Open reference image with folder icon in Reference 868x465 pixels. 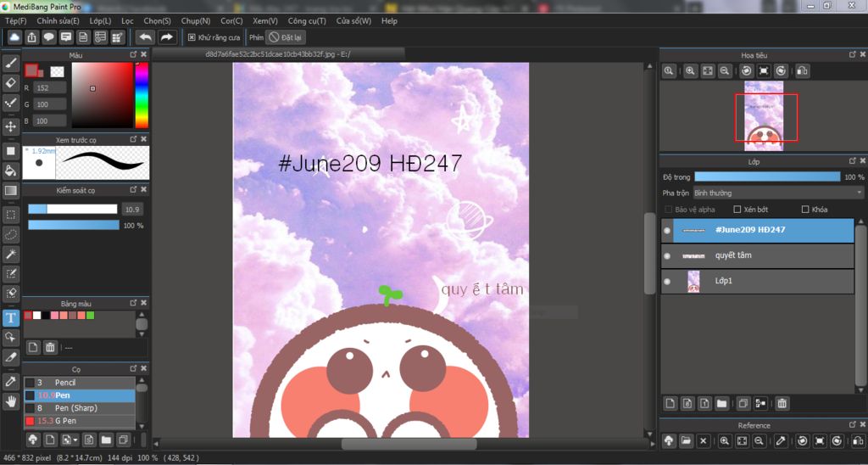[x=687, y=440]
